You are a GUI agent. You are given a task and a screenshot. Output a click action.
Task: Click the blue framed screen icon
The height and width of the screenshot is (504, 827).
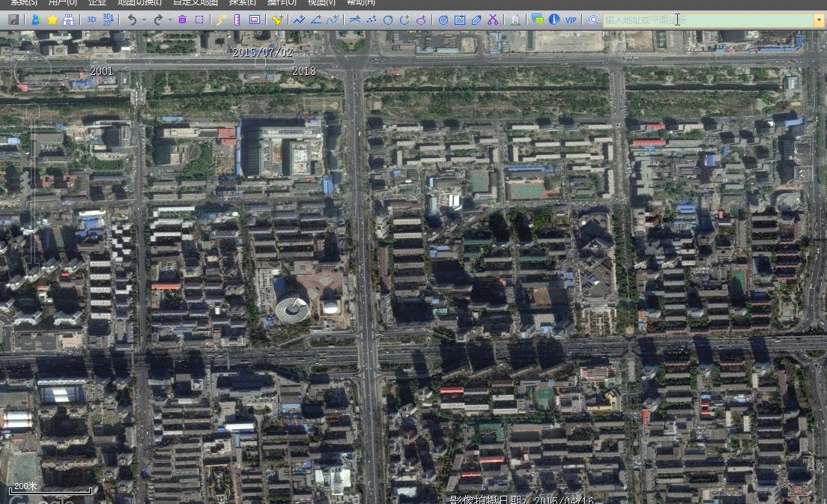tap(255, 20)
